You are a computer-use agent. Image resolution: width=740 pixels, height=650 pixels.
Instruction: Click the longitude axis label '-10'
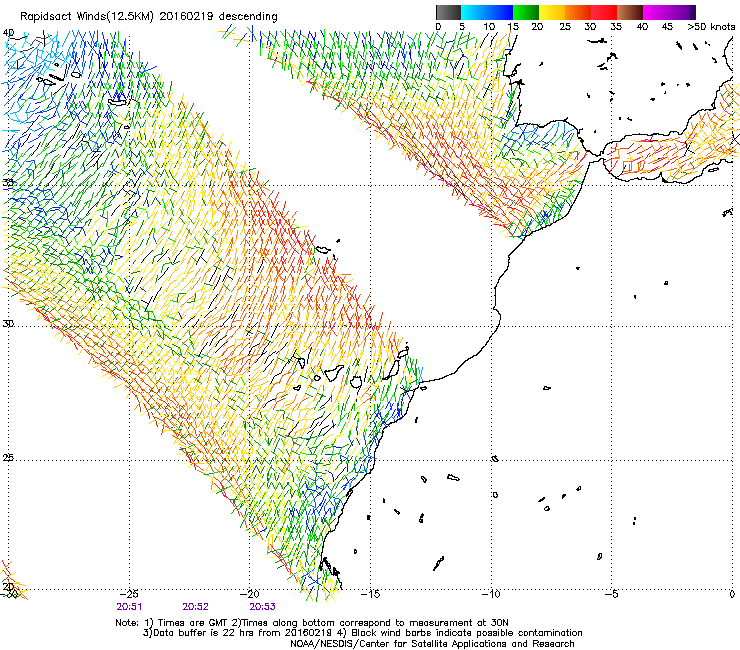[x=491, y=594]
